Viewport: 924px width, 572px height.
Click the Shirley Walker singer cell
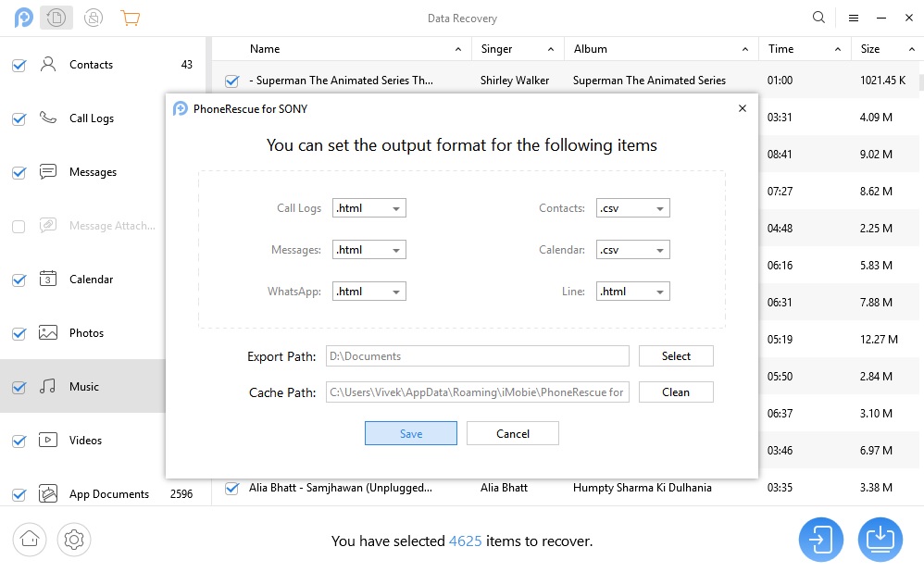tap(515, 81)
